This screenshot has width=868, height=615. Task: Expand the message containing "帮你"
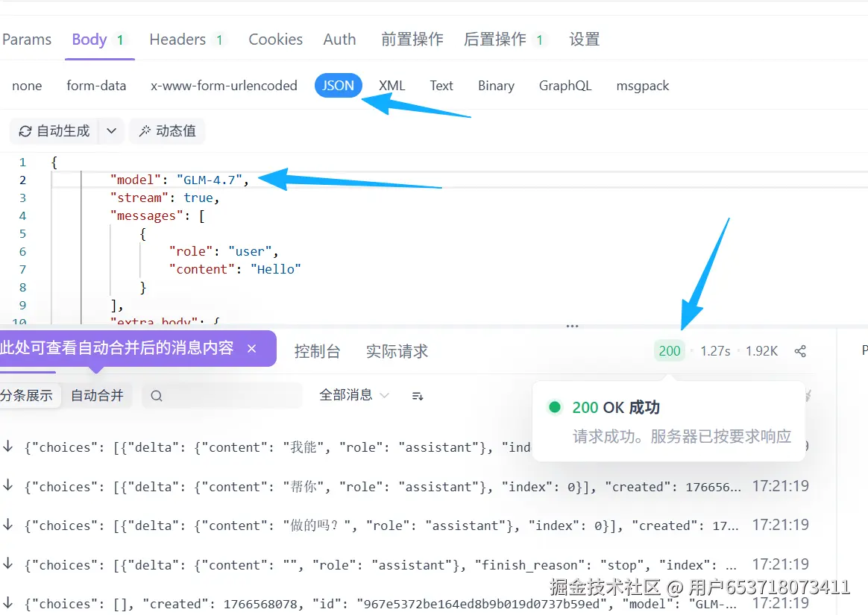[382, 487]
